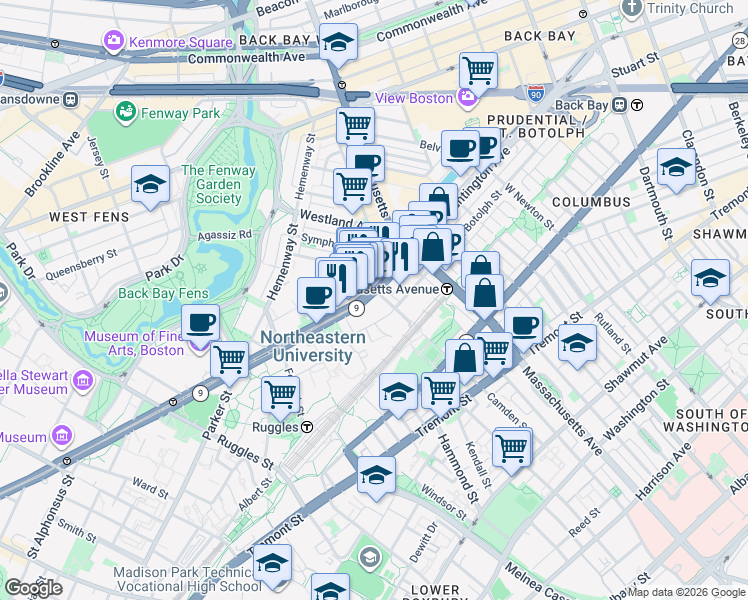The image size is (748, 600).
Task: Click the grocery cart marker on Tremont St near Hammond
Action: pos(441,392)
